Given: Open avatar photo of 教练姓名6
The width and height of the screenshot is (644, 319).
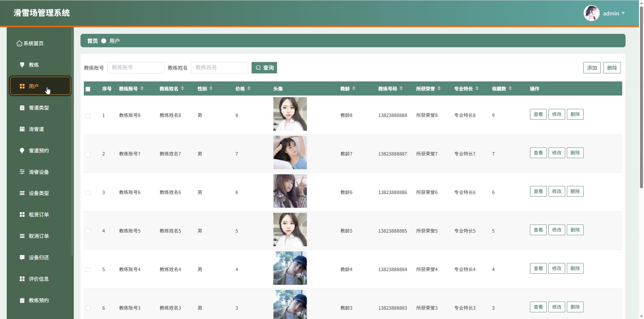Looking at the screenshot, I should click(290, 191).
